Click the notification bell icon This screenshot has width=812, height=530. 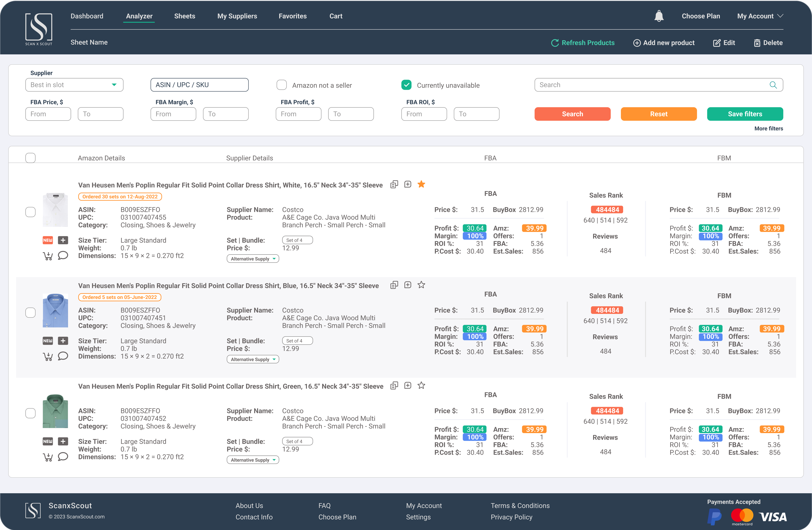point(659,16)
